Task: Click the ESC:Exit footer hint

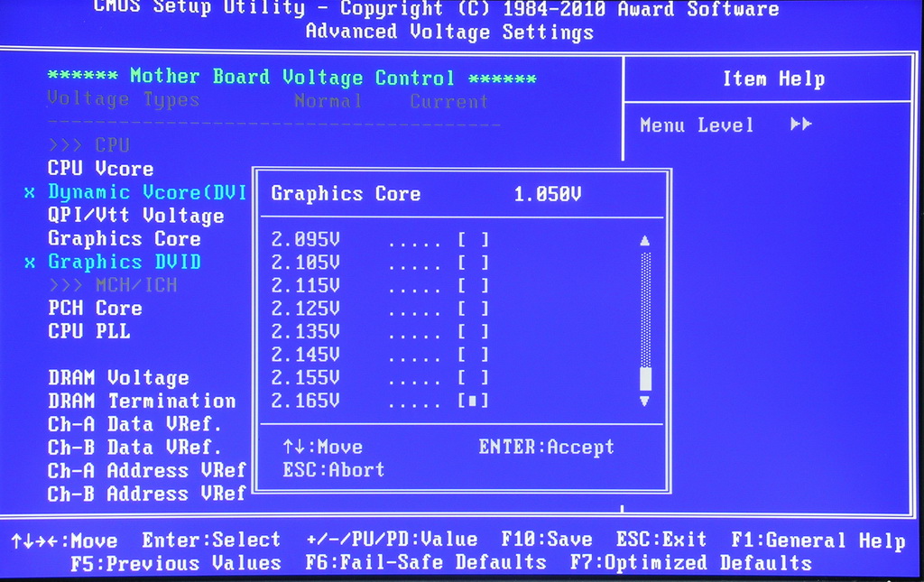Action: pos(661,539)
